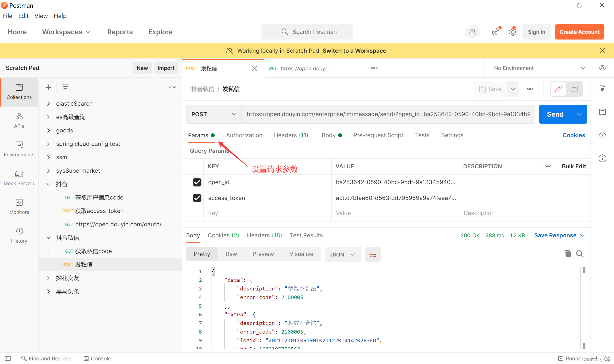Search within the response body
The image size is (614, 364).
coord(579,254)
